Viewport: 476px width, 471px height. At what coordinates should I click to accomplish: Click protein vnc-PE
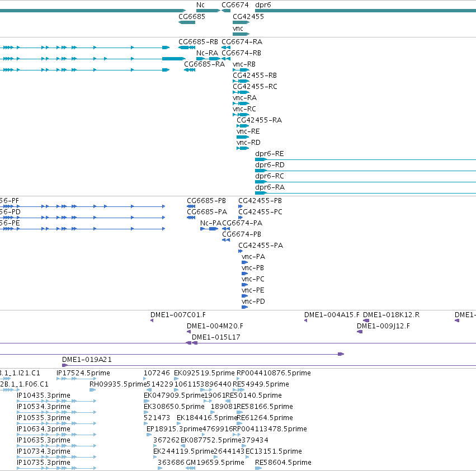253,290
